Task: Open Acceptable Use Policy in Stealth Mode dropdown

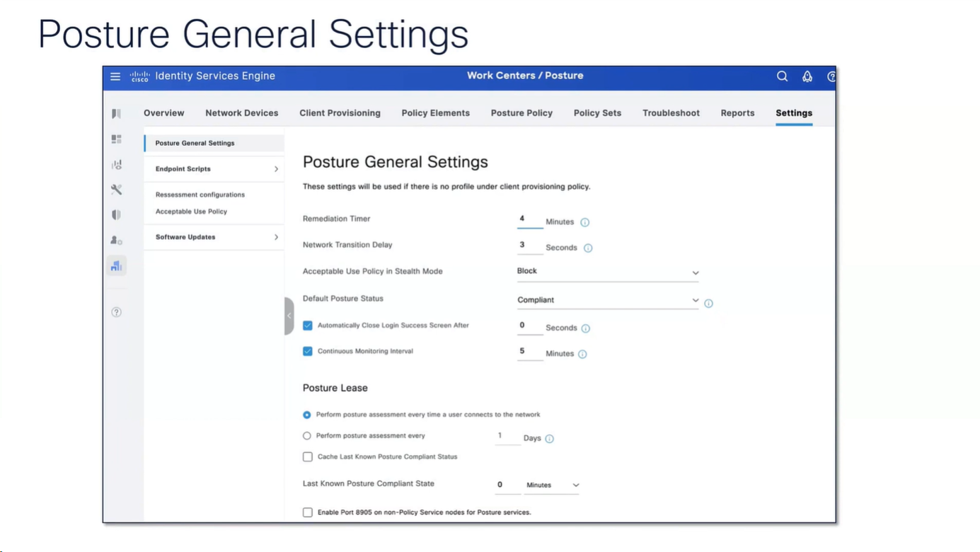Action: (607, 272)
